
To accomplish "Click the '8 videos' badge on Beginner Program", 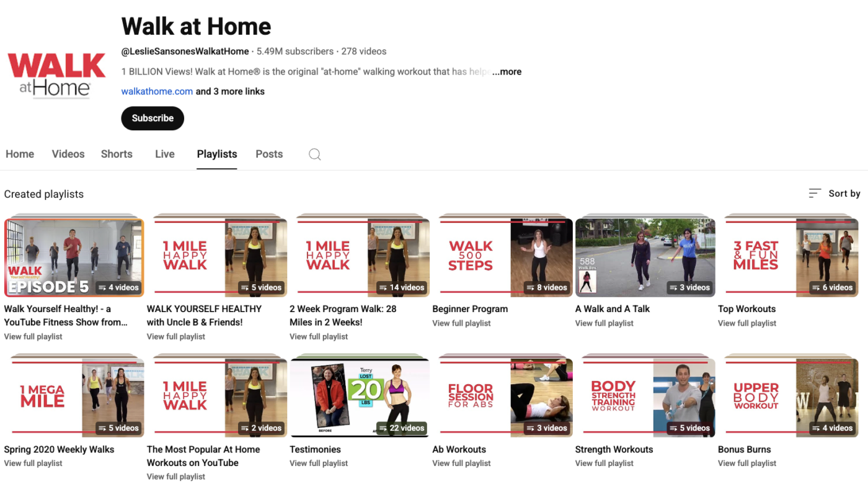I will pos(546,287).
